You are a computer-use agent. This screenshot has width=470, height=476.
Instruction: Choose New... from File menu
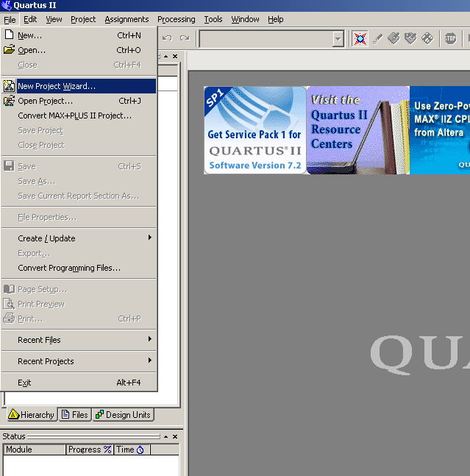79,35
